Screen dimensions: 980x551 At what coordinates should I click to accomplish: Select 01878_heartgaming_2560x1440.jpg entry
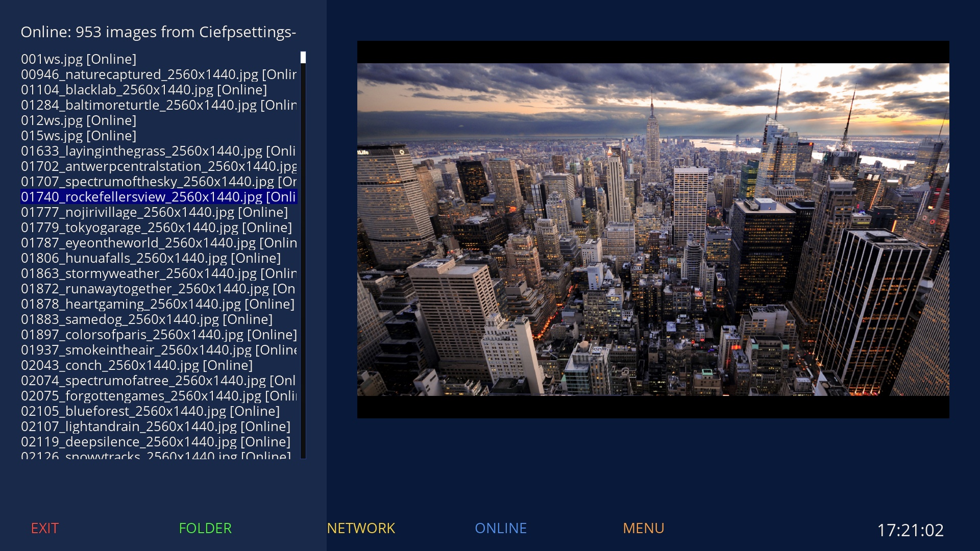[158, 304]
